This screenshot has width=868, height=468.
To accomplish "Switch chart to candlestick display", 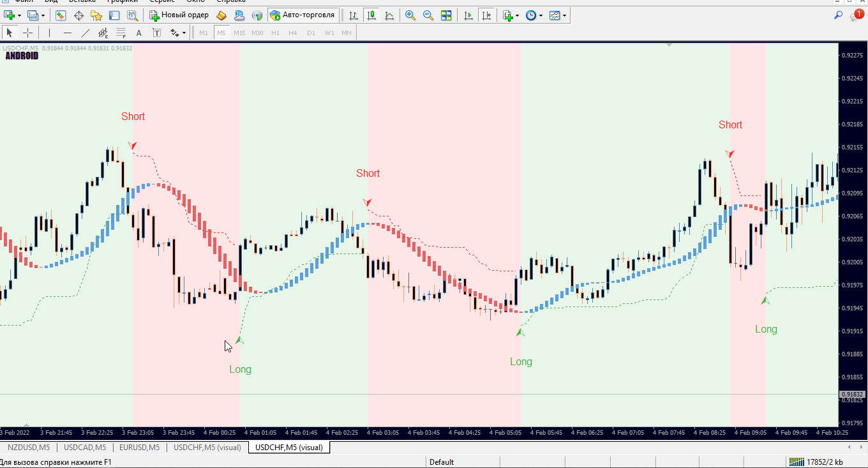I will [371, 15].
